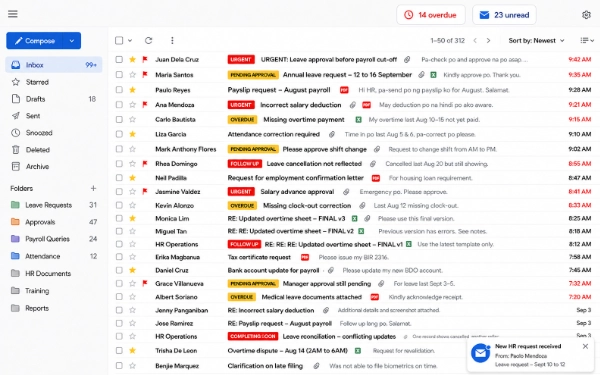600x375 pixels.
Task: Toggle star on Monica Lim email
Action: coord(132,218)
